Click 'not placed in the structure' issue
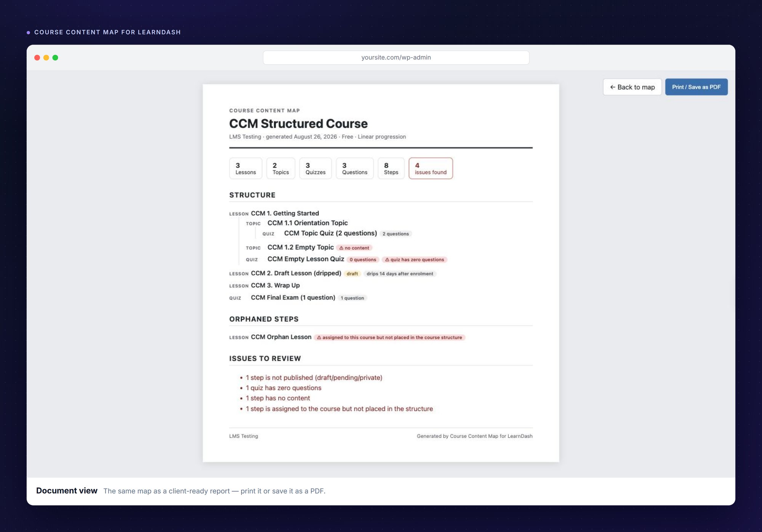Viewport: 762px width, 532px height. click(x=339, y=409)
